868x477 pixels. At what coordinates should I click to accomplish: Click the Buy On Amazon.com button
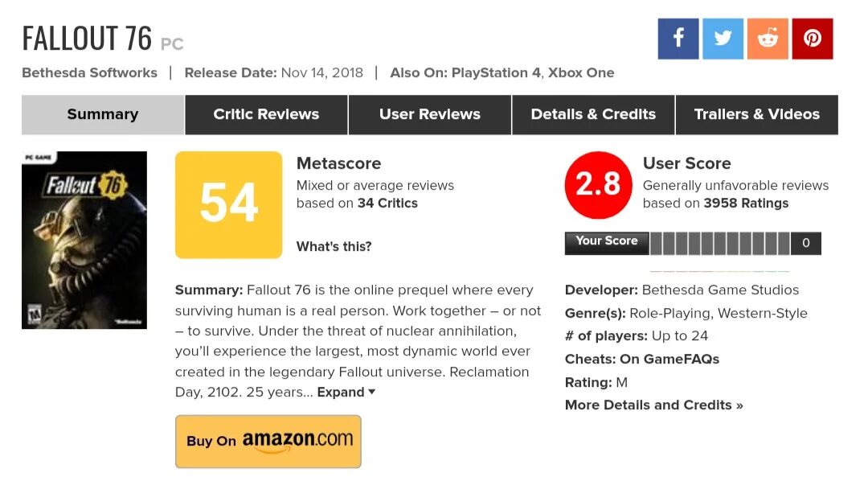268,442
